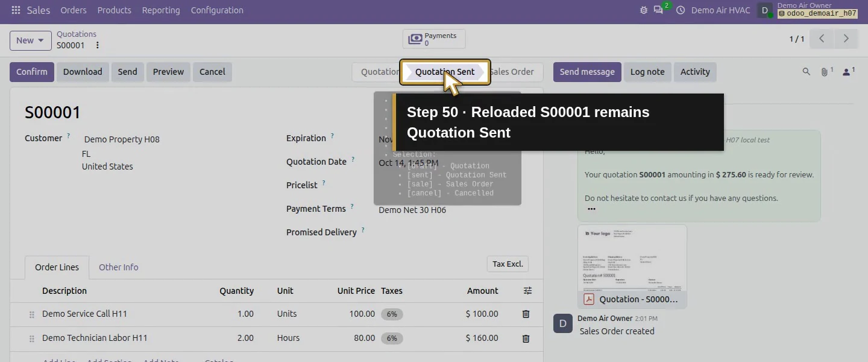Click quantity 2.00 of Technician Labor
Screen dimensions: 868x362
point(245,338)
